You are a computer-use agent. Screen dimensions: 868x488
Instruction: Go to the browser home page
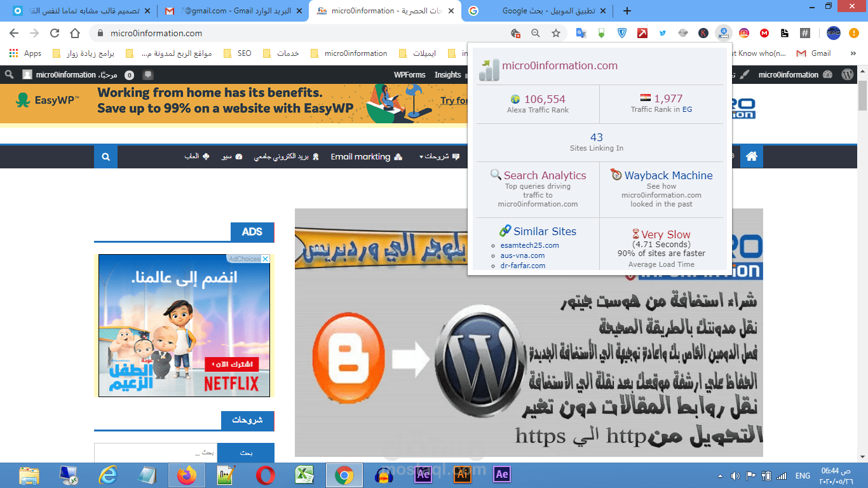click(x=75, y=33)
